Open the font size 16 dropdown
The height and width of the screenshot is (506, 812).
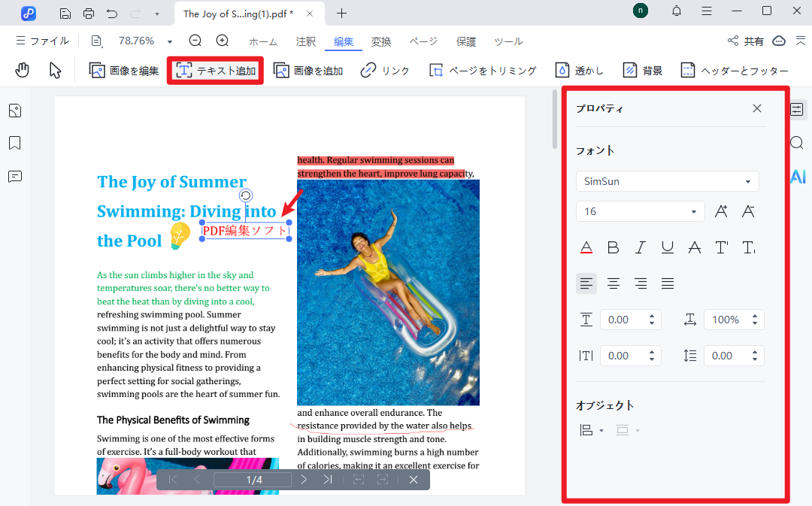tap(640, 211)
